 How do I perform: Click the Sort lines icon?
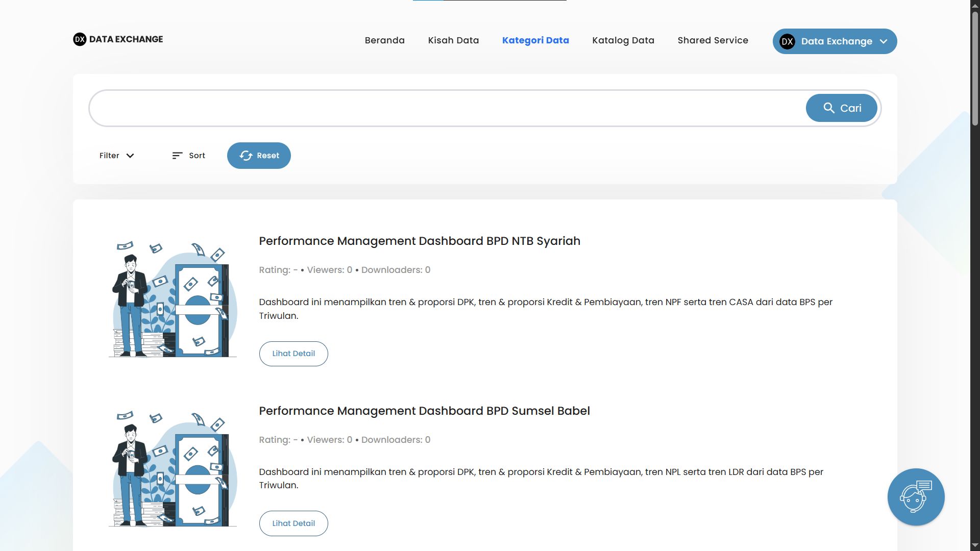point(177,156)
